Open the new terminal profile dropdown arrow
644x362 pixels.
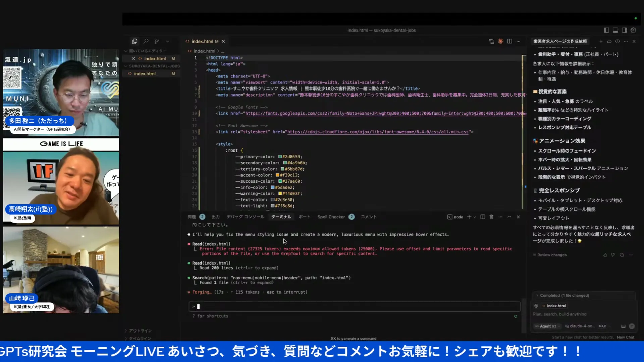tap(475, 217)
